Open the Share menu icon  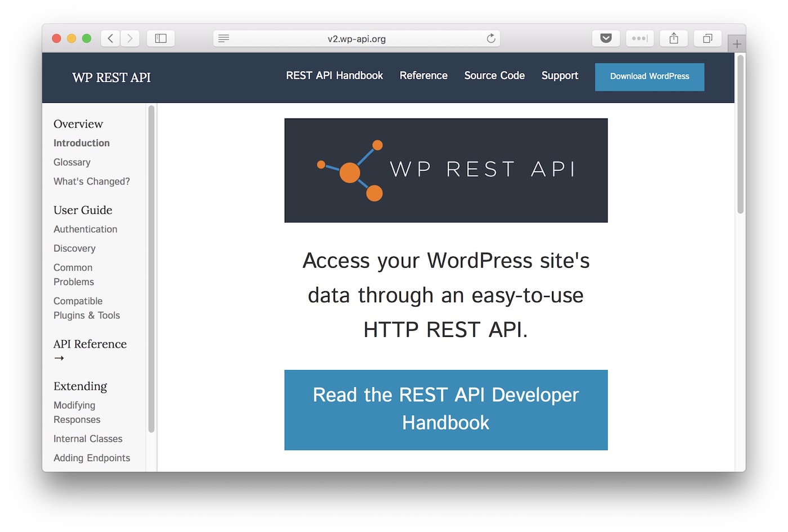674,38
